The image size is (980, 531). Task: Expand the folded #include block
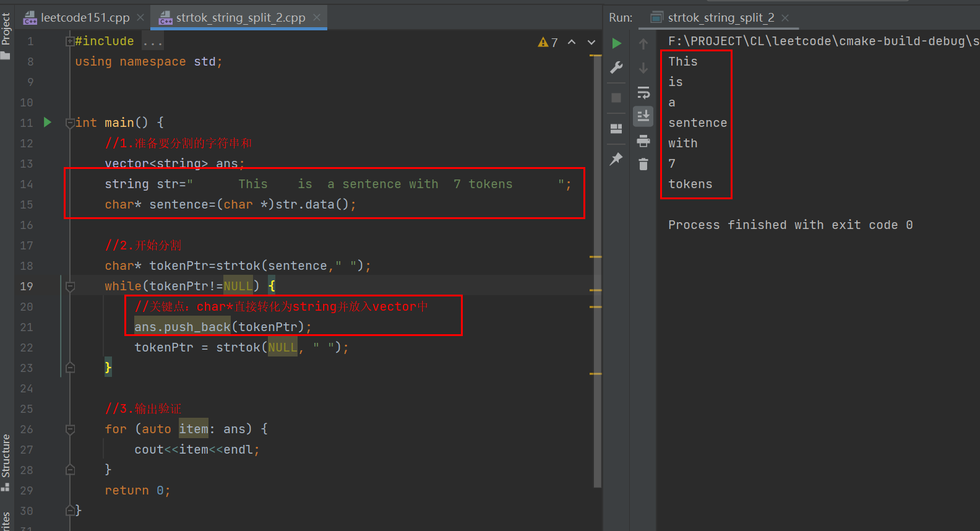(70, 41)
